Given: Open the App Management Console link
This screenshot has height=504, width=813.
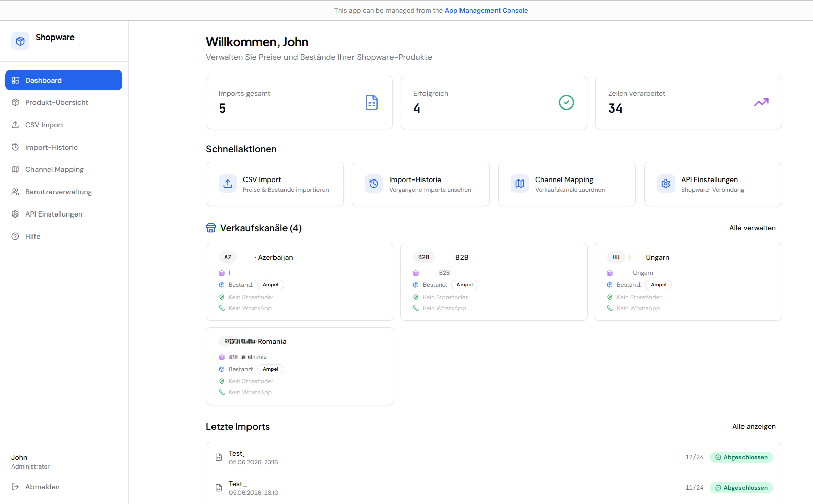Looking at the screenshot, I should (x=486, y=10).
